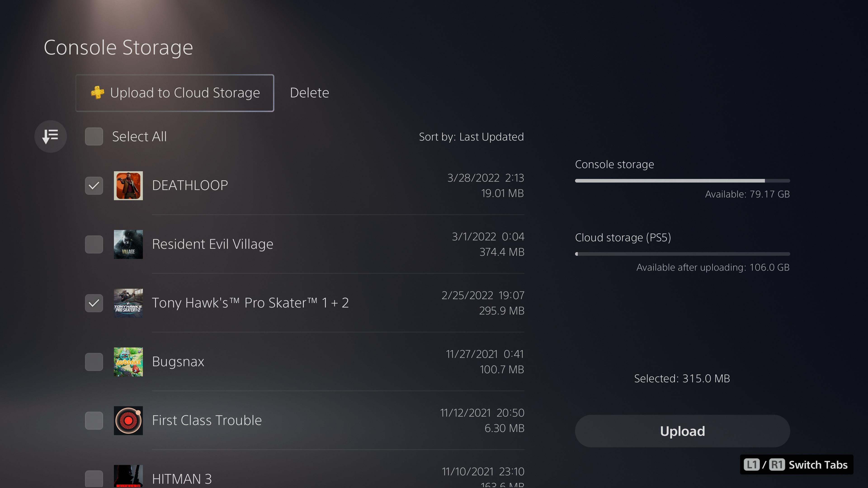
Task: Enable the Bugsnax save checkbox
Action: pos(94,362)
